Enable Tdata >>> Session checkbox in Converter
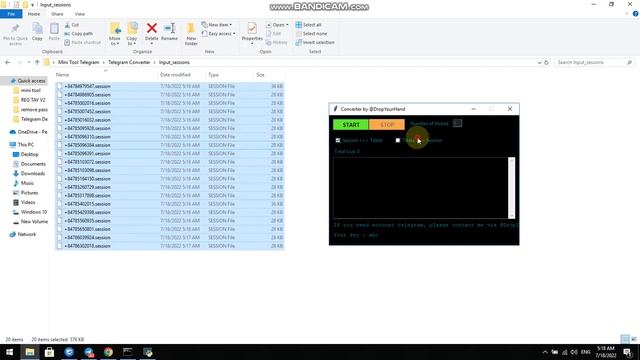The image size is (640, 360). tap(398, 140)
